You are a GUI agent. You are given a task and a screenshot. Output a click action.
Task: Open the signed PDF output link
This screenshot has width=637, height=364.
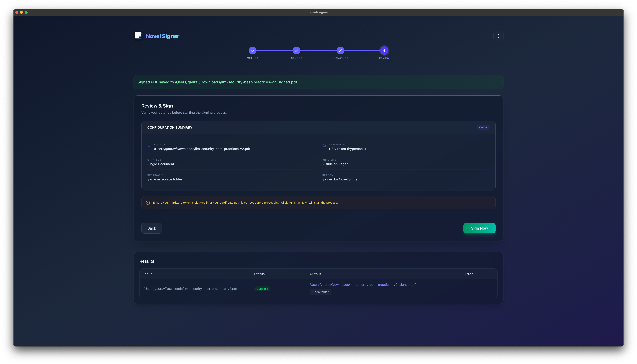pyautogui.click(x=362, y=285)
